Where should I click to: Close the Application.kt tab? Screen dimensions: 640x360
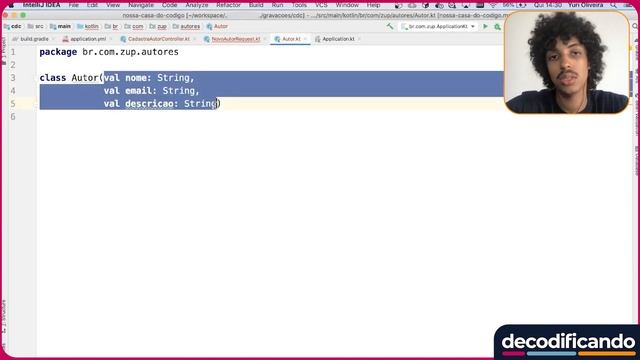(x=359, y=39)
